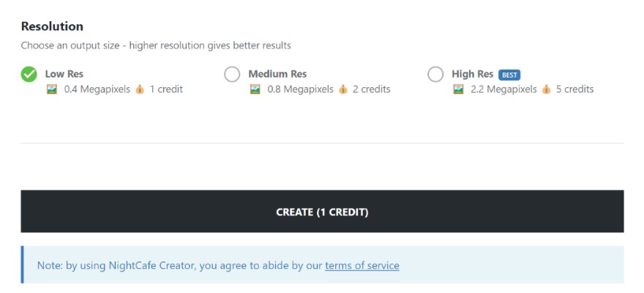Click the money bag icon beside 2 credits
Viewport: 644px width, 293px height.
pyautogui.click(x=342, y=89)
